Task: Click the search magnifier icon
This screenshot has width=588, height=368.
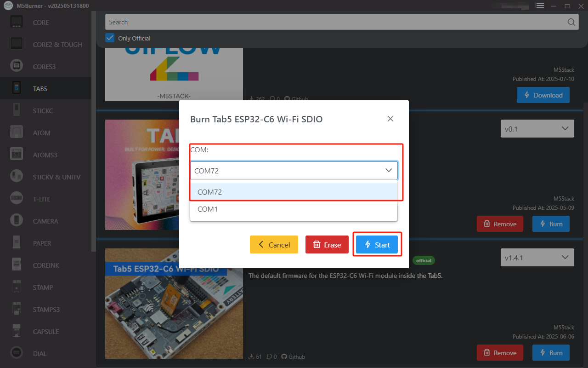Action: click(571, 22)
